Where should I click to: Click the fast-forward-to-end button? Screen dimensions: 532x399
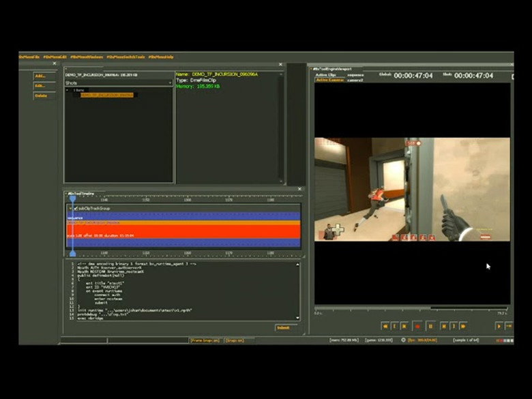click(463, 326)
